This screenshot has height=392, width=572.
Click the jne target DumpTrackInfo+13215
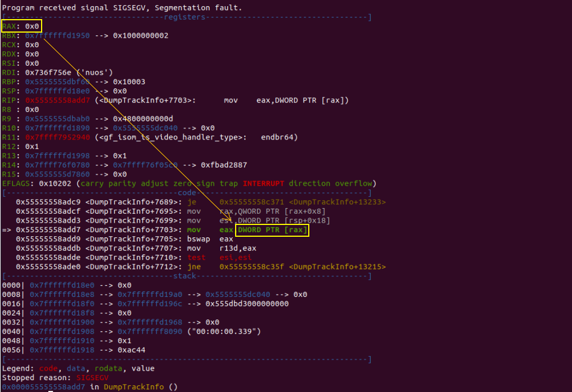tap(337, 267)
